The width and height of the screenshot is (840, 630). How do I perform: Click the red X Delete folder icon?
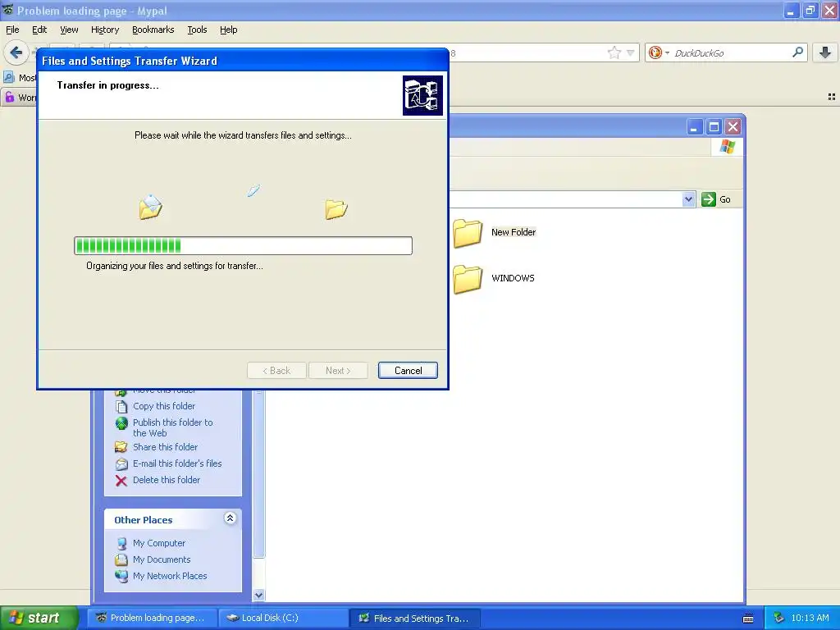point(121,481)
